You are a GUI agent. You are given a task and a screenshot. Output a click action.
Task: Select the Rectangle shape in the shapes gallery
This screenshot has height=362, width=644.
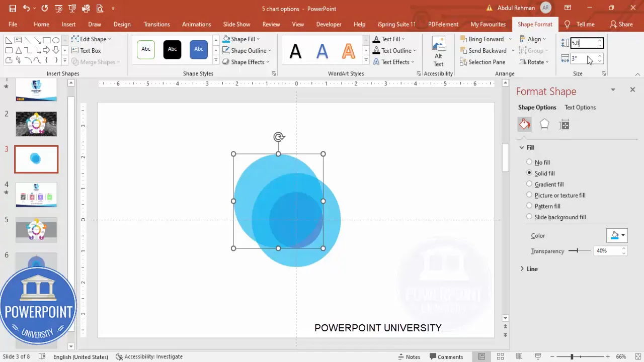(46, 40)
